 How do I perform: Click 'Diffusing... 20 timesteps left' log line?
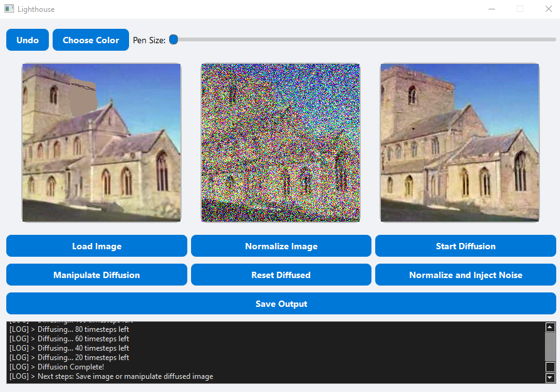click(x=70, y=358)
